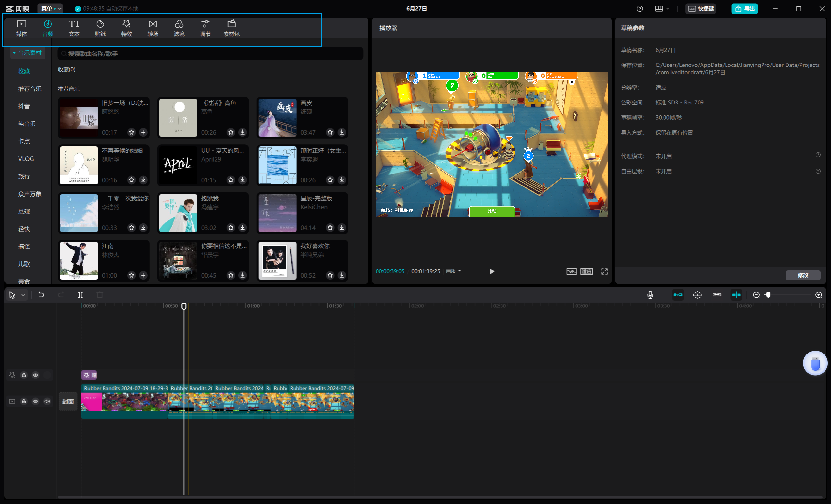The height and width of the screenshot is (504, 831).
Task: Open the 快捷键 shortcuts panel
Action: (x=701, y=9)
